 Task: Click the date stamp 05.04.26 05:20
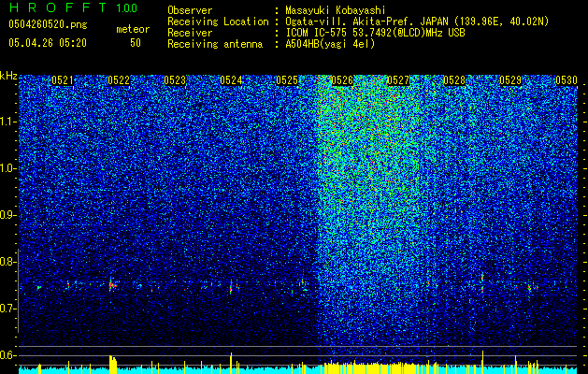[48, 43]
